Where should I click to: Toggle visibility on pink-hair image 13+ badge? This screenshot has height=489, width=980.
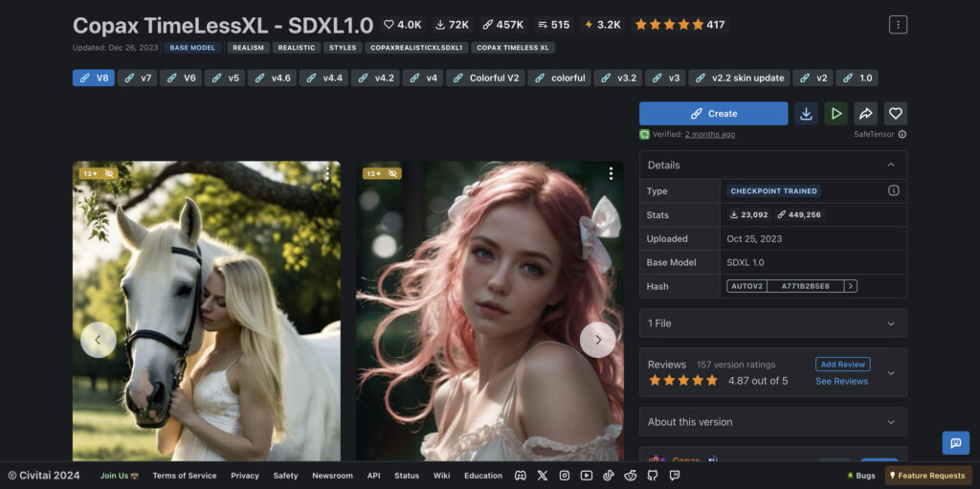pyautogui.click(x=393, y=173)
